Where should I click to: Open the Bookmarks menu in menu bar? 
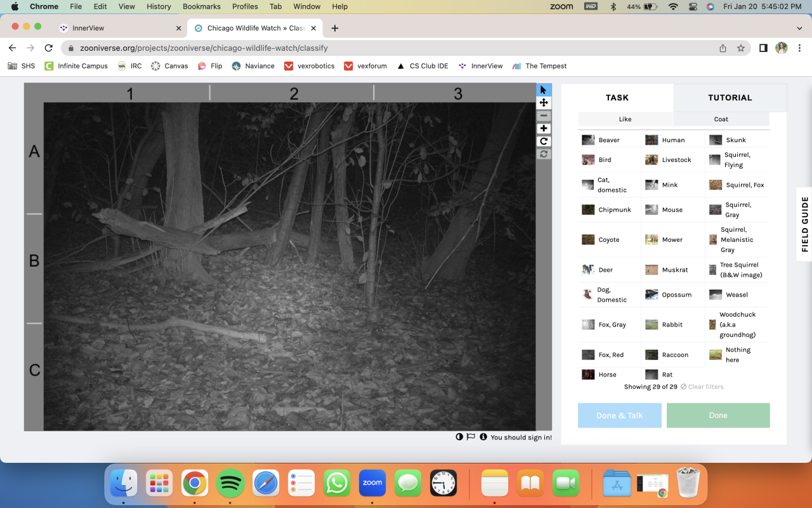tap(201, 6)
